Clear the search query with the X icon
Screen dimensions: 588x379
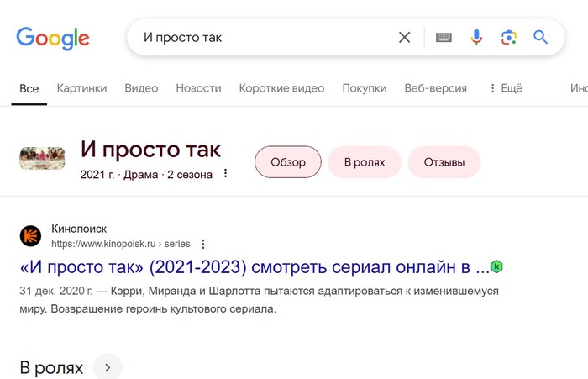(x=404, y=37)
